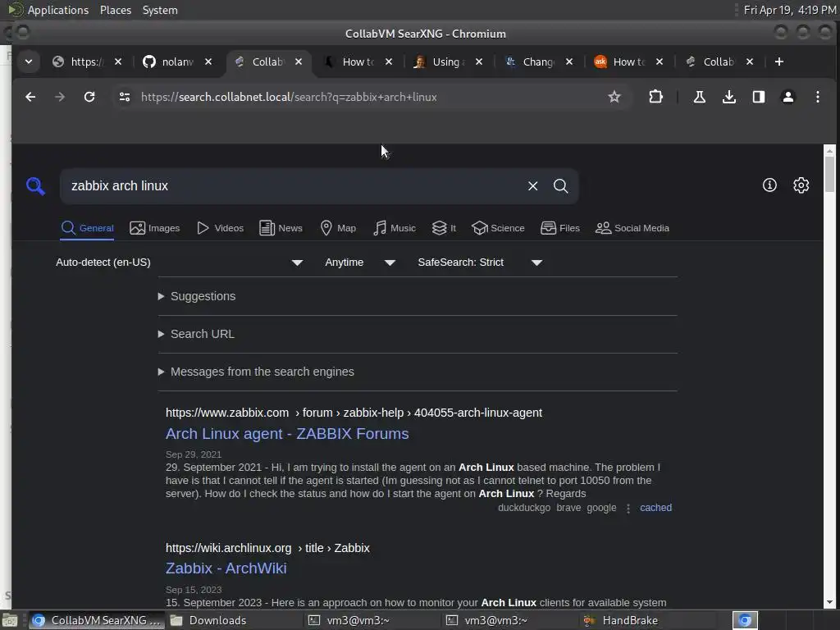Click in the zabbix arch linux search field
This screenshot has height=630, width=840.
coord(294,186)
